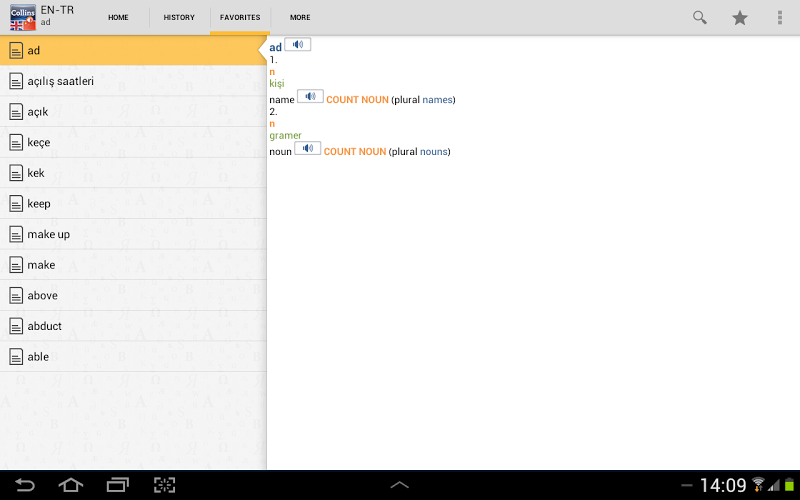Image resolution: width=800 pixels, height=500 pixels.
Task: Expand the bottom bar up-arrow handle
Action: coord(399,485)
